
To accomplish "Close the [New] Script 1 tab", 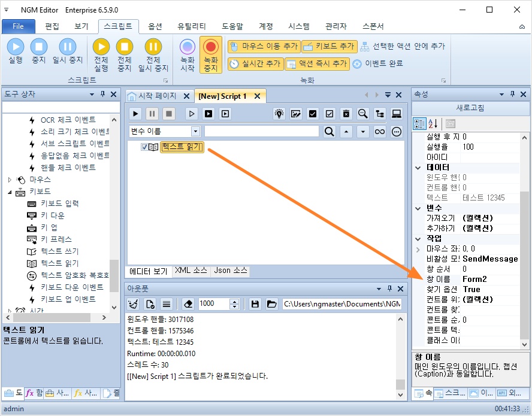I will coord(258,96).
